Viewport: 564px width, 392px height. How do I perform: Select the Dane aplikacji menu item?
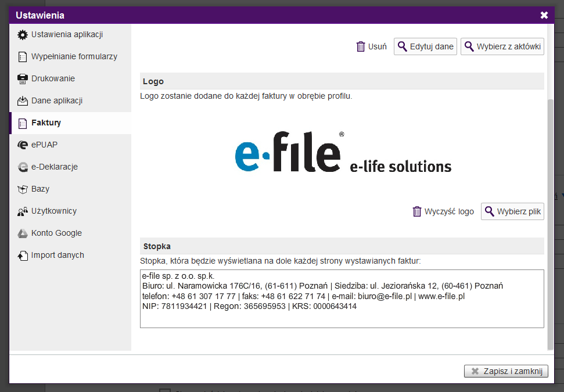(x=70, y=100)
